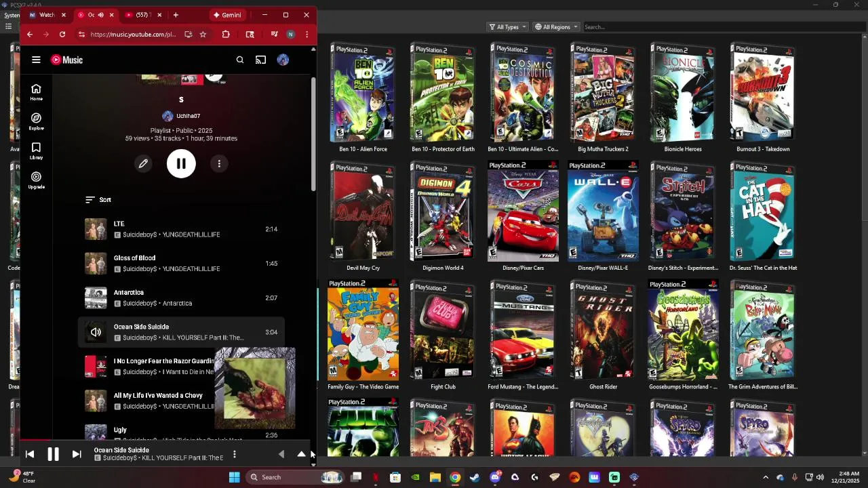
Task: Open the Cast to device icon
Action: 260,60
